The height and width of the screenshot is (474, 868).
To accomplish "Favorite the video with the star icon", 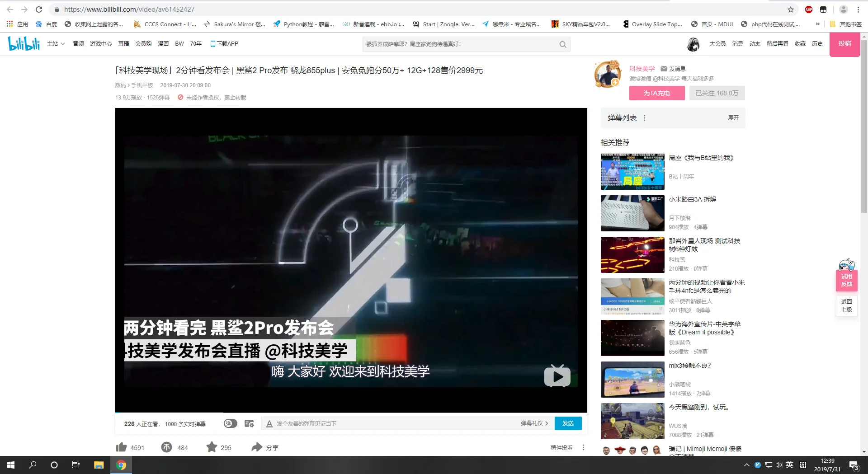I will (212, 447).
